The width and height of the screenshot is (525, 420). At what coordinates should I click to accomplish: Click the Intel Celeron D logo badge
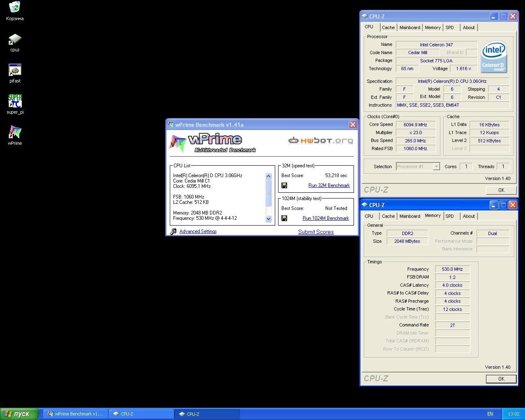pyautogui.click(x=494, y=57)
